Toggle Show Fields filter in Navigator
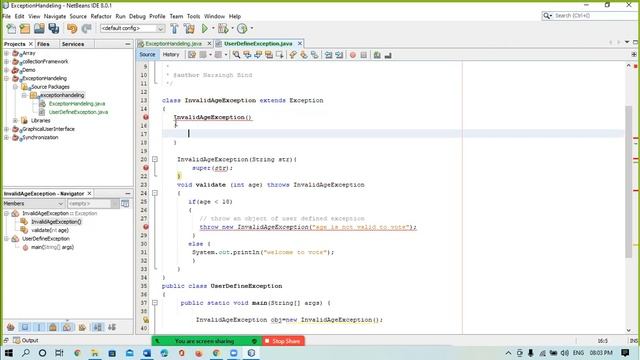Viewport: 640px width, 360px height. tap(25, 327)
